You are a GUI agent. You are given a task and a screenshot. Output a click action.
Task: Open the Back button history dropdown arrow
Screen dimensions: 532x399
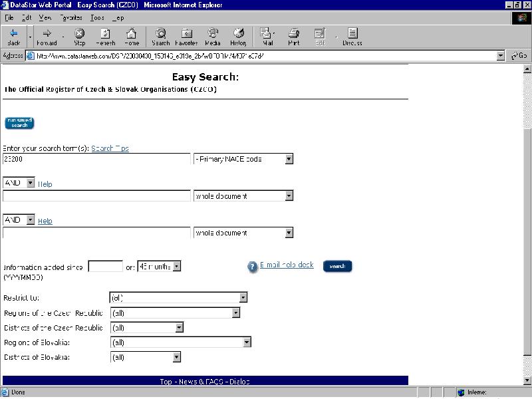click(x=30, y=37)
